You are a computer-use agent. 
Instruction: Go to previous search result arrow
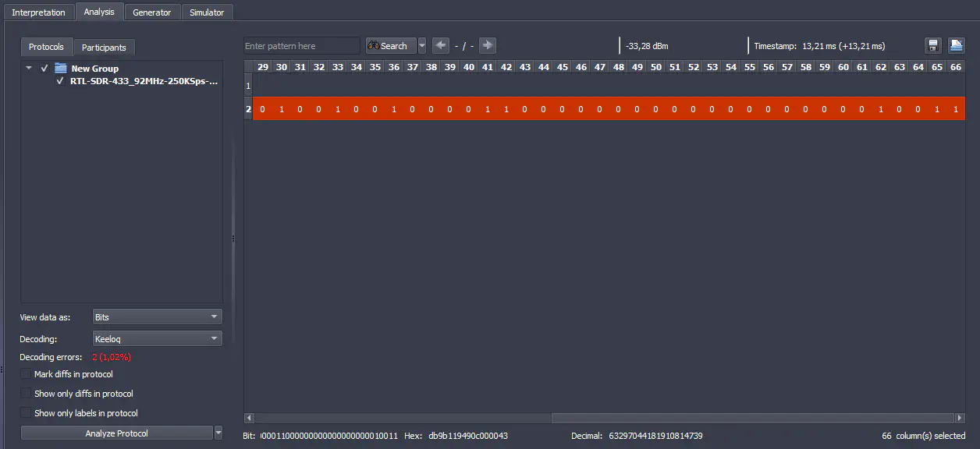(440, 46)
